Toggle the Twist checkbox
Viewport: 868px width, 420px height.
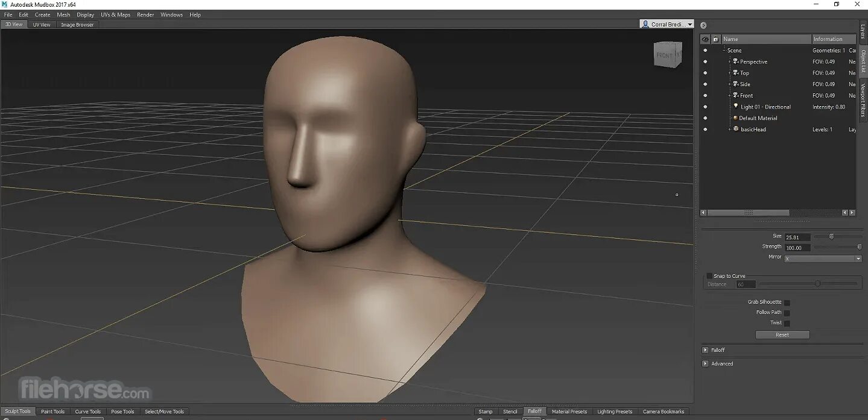tap(787, 323)
